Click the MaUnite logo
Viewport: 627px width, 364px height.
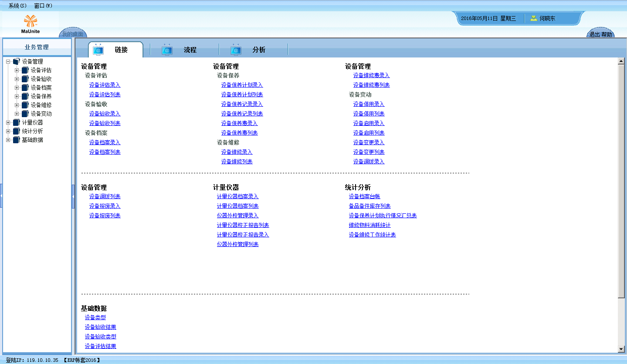pos(31,24)
